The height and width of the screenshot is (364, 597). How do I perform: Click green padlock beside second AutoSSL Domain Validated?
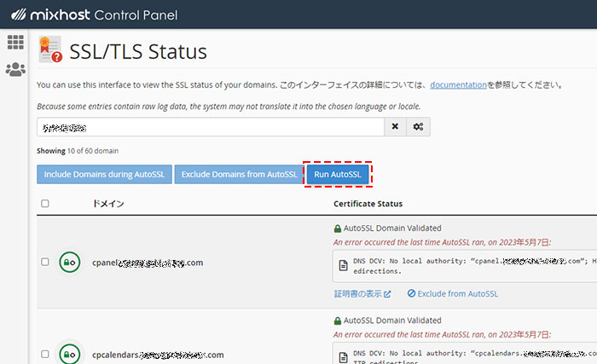tap(338, 321)
